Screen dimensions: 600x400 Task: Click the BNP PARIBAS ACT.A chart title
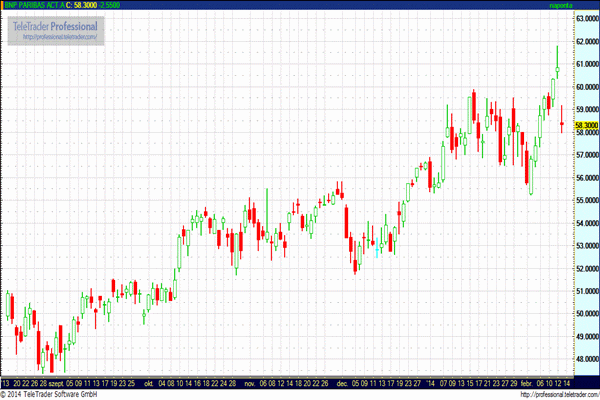34,5
